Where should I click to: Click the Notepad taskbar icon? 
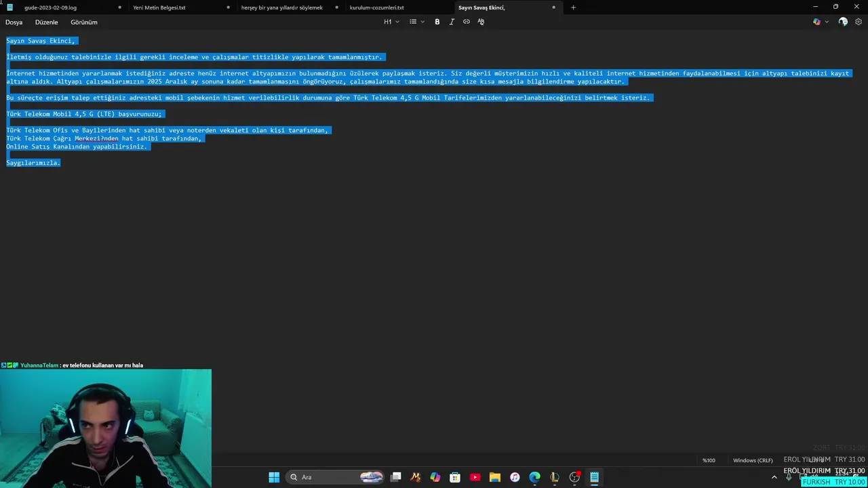coord(594,477)
